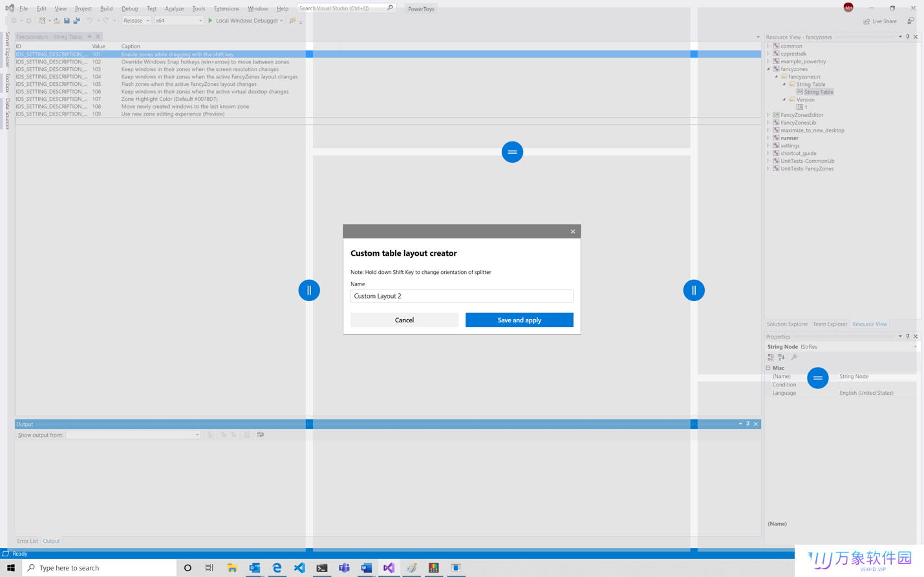Image resolution: width=924 pixels, height=577 pixels.
Task: Click the taskbar Type here to search box
Action: click(x=100, y=568)
